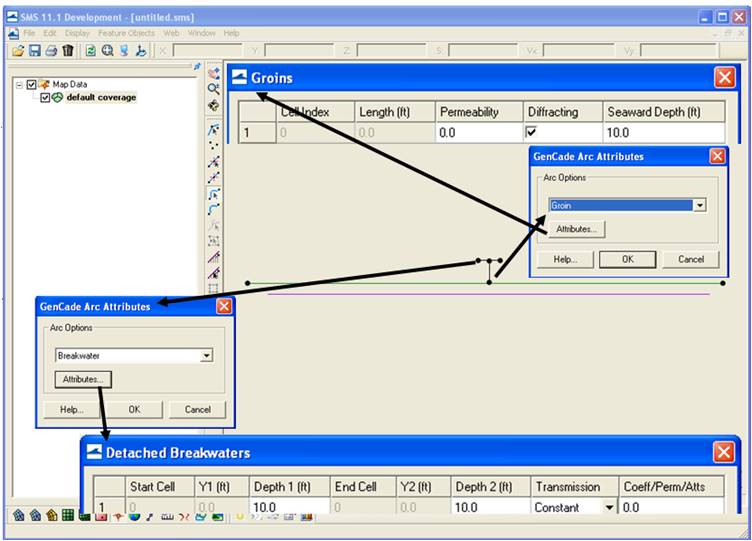752x541 pixels.
Task: Select the Pan hand tool
Action: (214, 73)
